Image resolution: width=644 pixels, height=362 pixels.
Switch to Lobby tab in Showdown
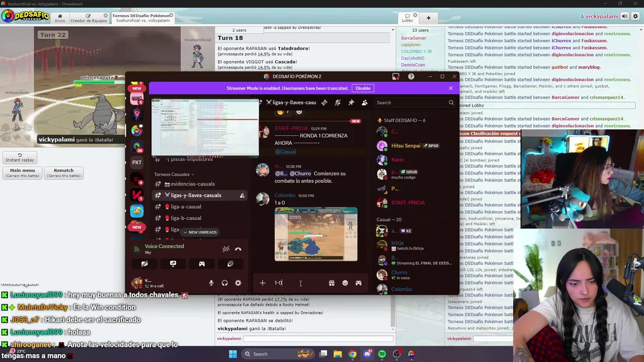[x=408, y=18]
